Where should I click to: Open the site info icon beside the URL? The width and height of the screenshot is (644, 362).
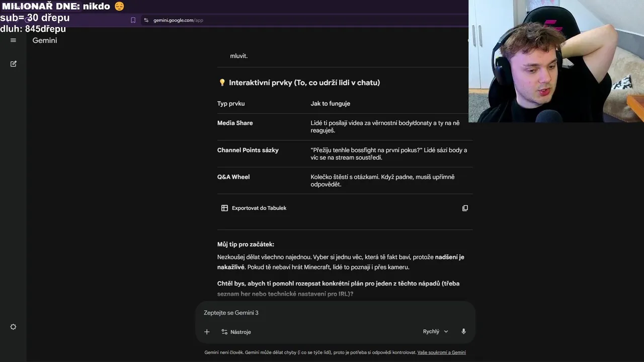(146, 20)
